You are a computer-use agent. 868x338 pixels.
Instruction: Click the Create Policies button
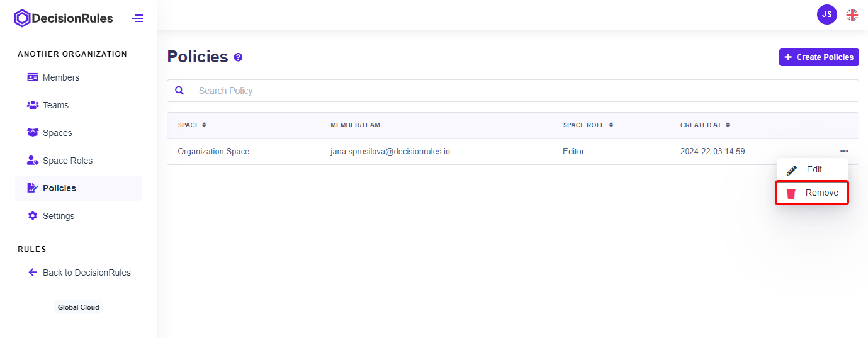tap(818, 57)
